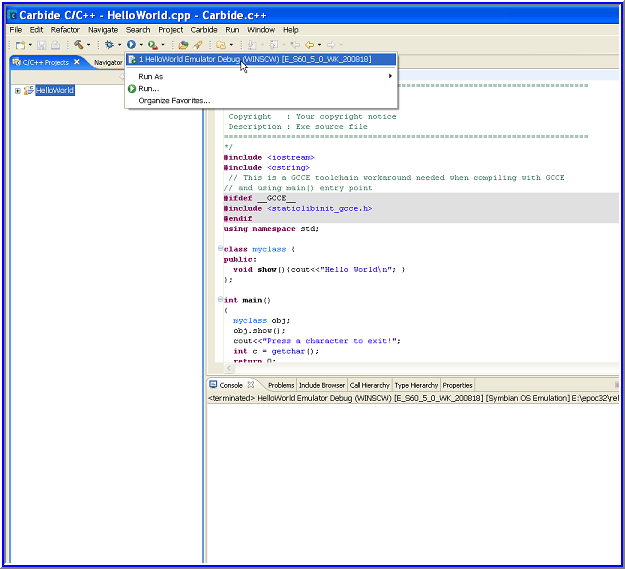Close the C/C++ Projects view tab
This screenshot has height=569, width=625.
[x=76, y=62]
